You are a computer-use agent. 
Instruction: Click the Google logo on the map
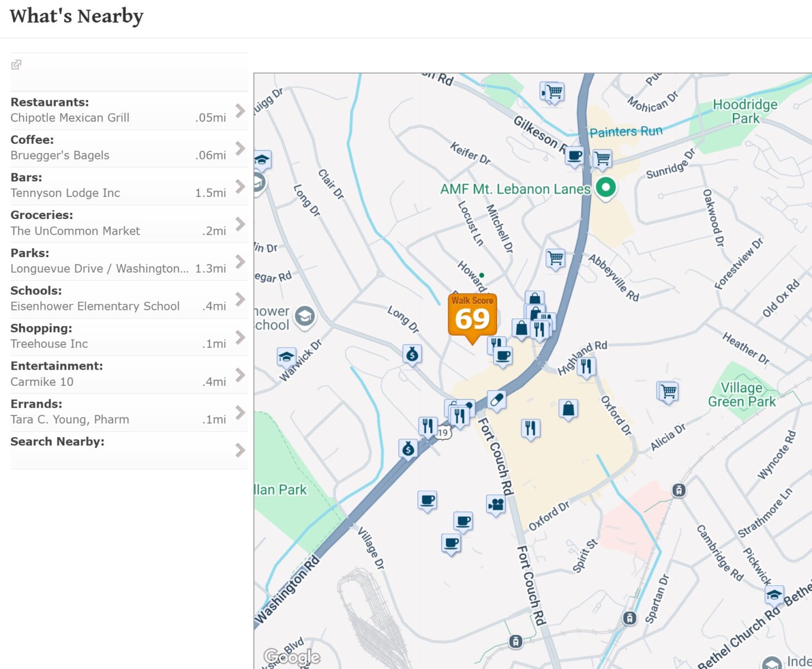pos(292,657)
